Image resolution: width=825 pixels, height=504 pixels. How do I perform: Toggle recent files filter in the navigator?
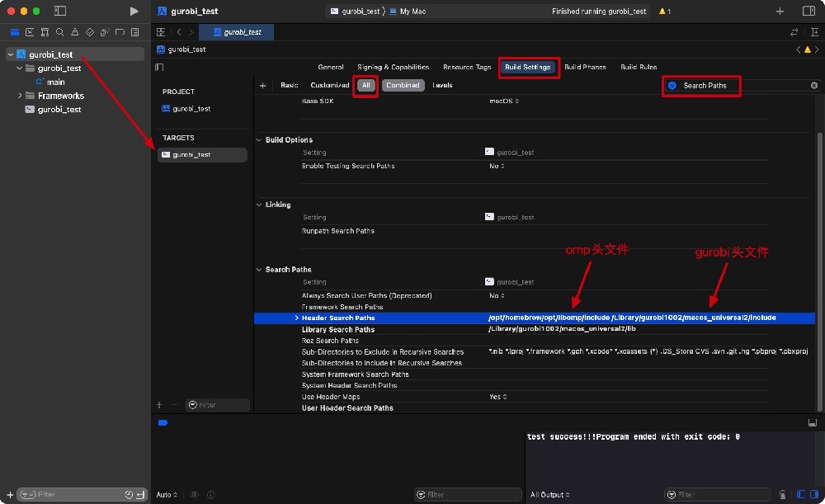pyautogui.click(x=129, y=495)
